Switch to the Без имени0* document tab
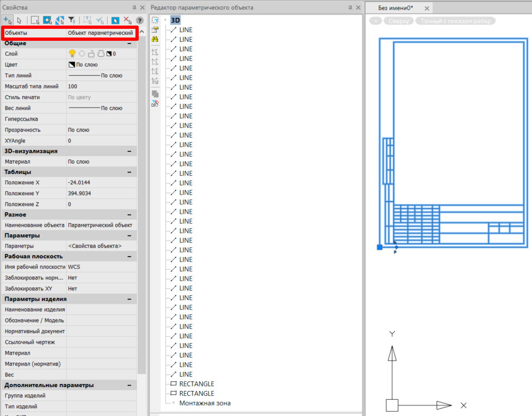Screen dimensions: 532x416 (396, 8)
